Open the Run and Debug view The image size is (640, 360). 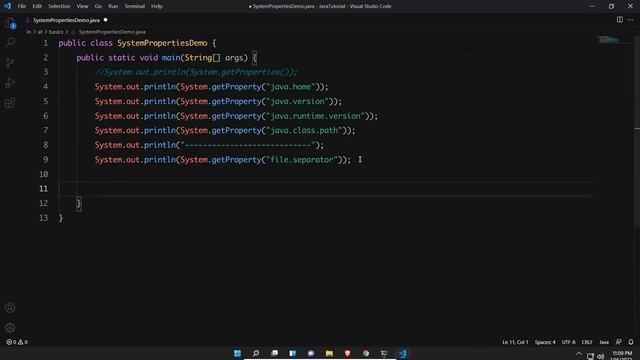(10, 82)
